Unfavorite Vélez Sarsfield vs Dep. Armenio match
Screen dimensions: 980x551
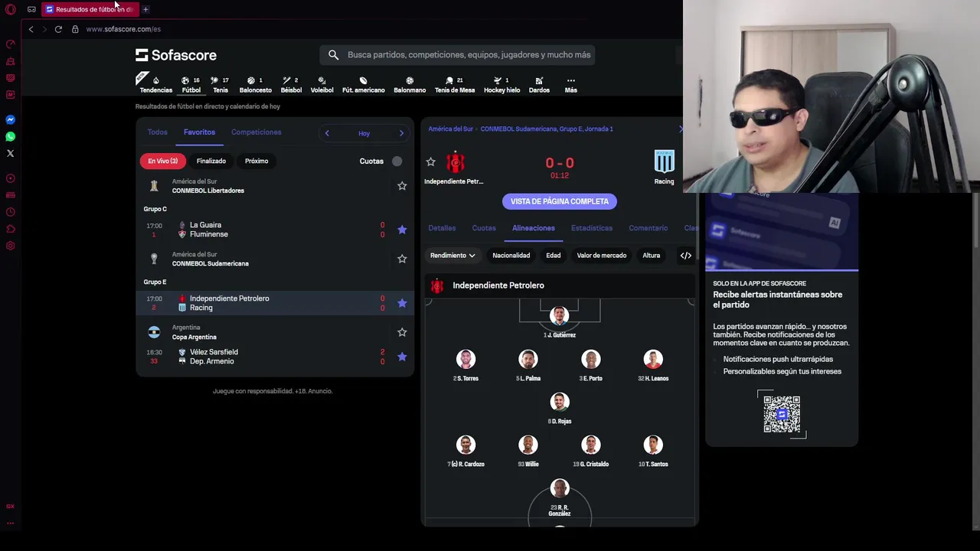point(402,357)
